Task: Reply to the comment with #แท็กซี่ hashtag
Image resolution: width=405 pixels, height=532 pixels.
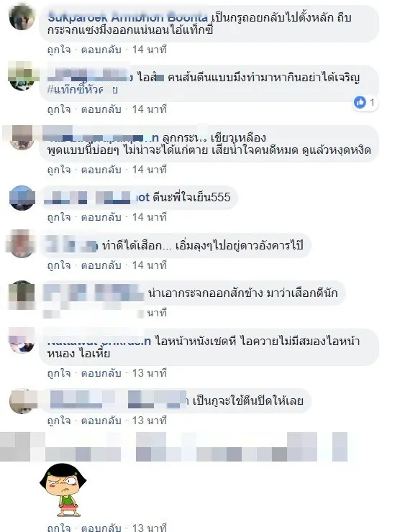Action: click(101, 109)
